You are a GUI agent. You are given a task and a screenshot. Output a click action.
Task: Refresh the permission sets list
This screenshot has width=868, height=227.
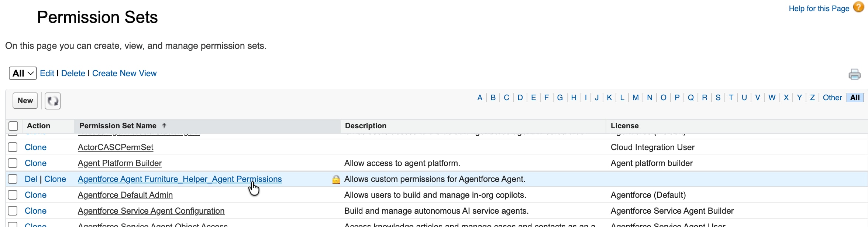(53, 101)
